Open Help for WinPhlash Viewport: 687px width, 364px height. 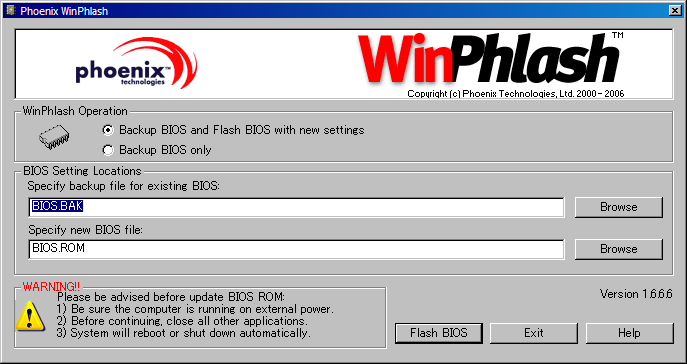630,333
